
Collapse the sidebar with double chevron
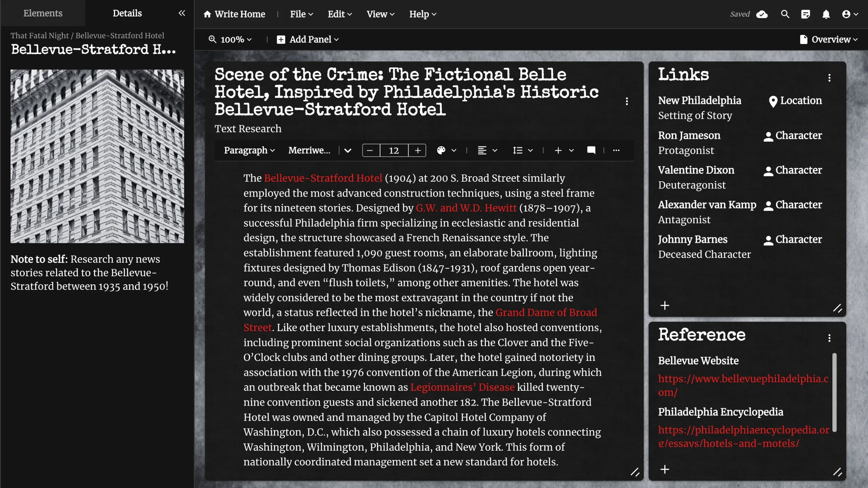pyautogui.click(x=182, y=13)
